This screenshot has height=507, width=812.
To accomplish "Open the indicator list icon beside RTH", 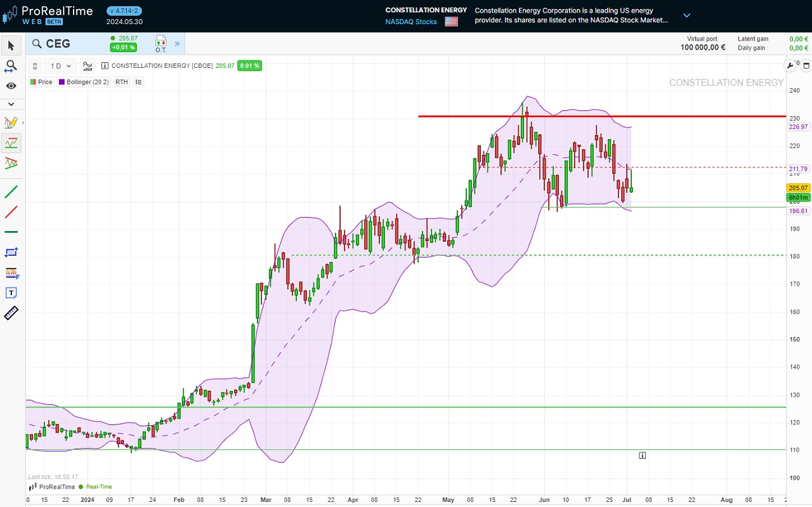I will click(x=138, y=82).
